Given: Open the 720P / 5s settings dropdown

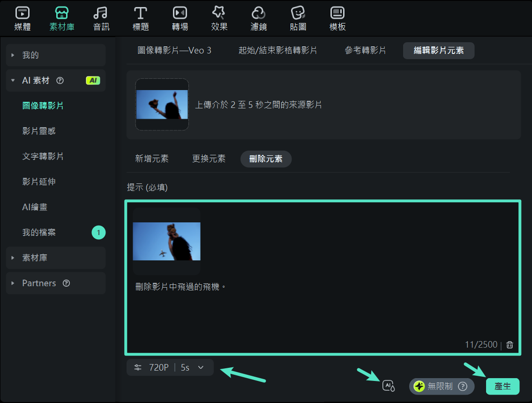Looking at the screenshot, I should (x=170, y=367).
